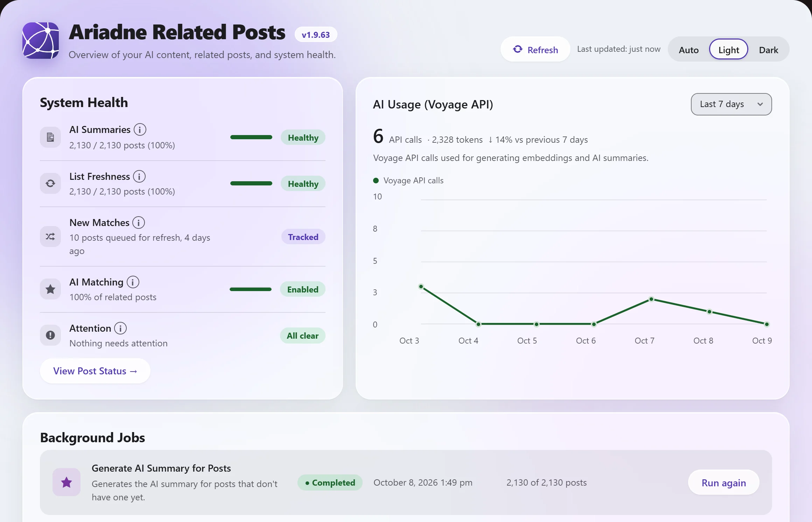The image size is (812, 522).
Task: Run the AI Summary job again
Action: pos(724,482)
